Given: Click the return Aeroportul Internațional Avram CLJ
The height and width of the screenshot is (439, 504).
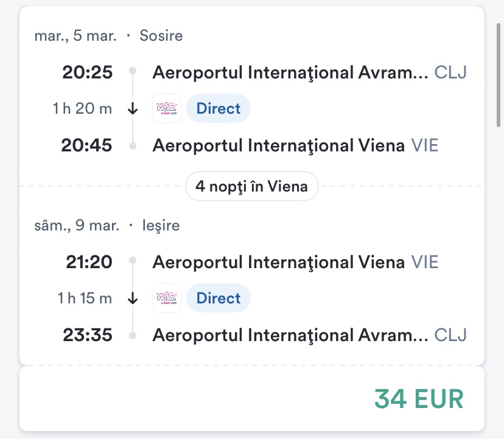Looking at the screenshot, I should point(290,335).
